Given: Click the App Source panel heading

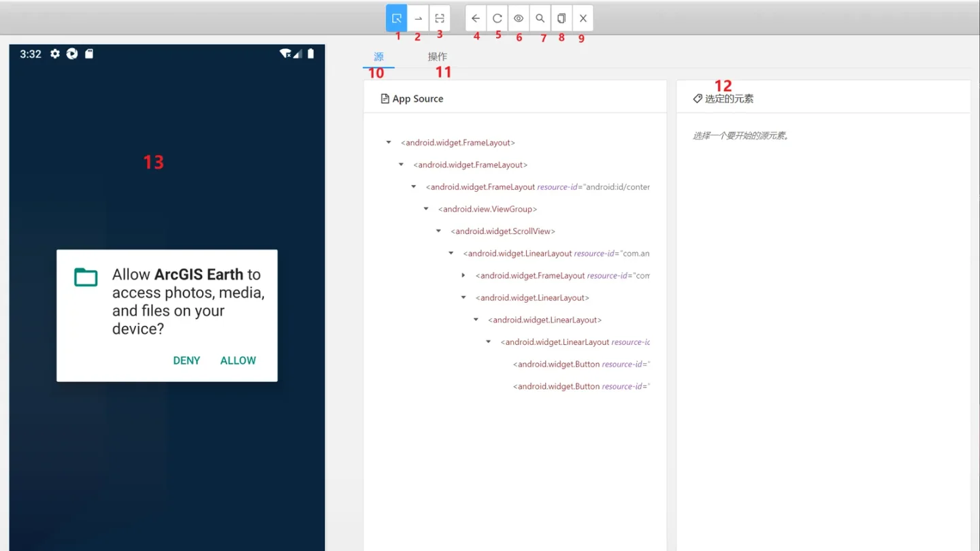Looking at the screenshot, I should [x=412, y=99].
